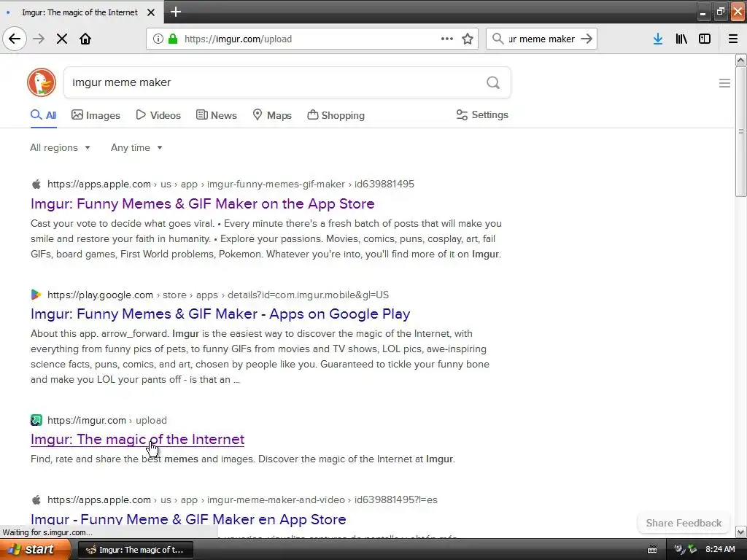The height and width of the screenshot is (560, 747).
Task: Open the search Settings menu
Action: tap(482, 114)
